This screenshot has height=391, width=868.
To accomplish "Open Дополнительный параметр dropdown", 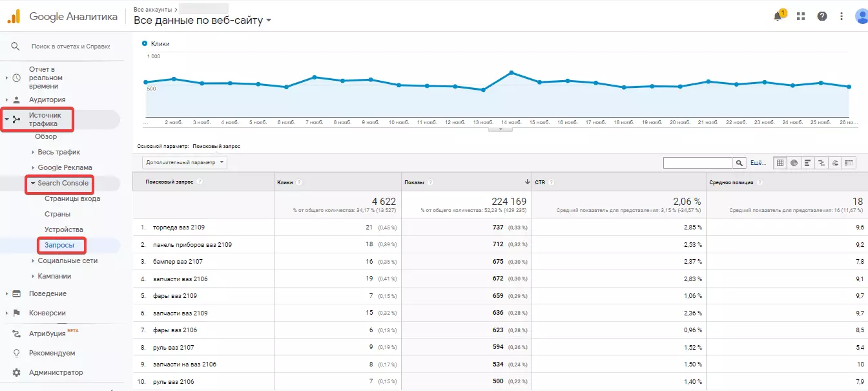I will point(185,163).
